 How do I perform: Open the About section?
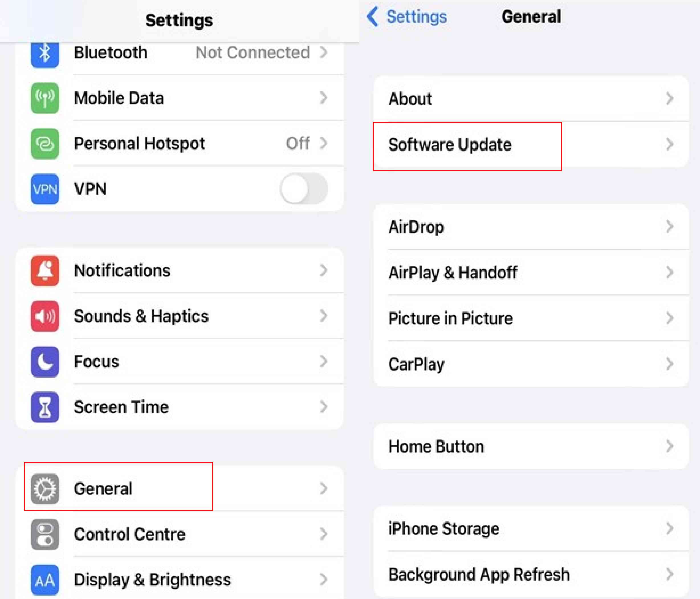click(528, 99)
